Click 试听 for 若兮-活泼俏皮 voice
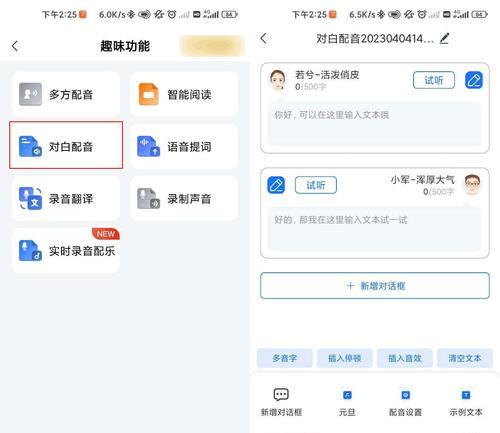 [x=434, y=80]
